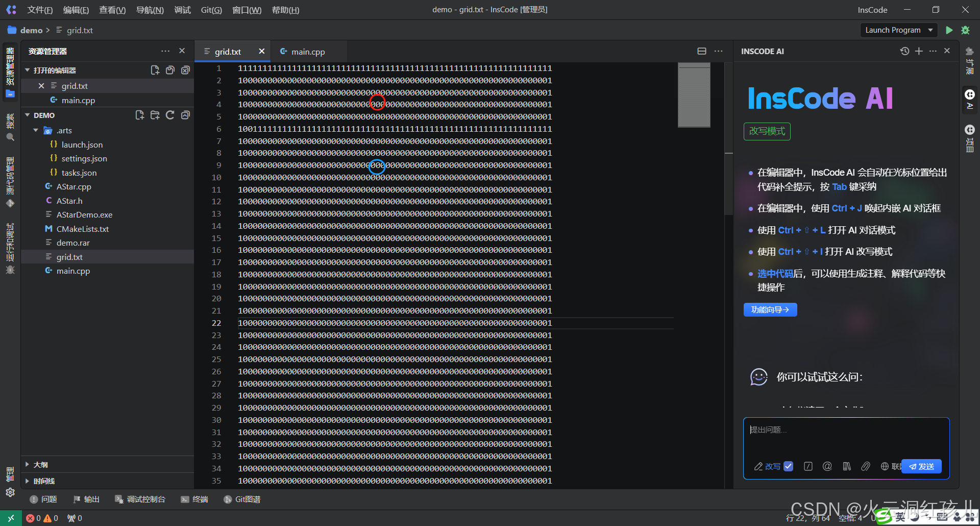Close the Explorer side panel
This screenshot has height=526, width=980.
point(182,51)
